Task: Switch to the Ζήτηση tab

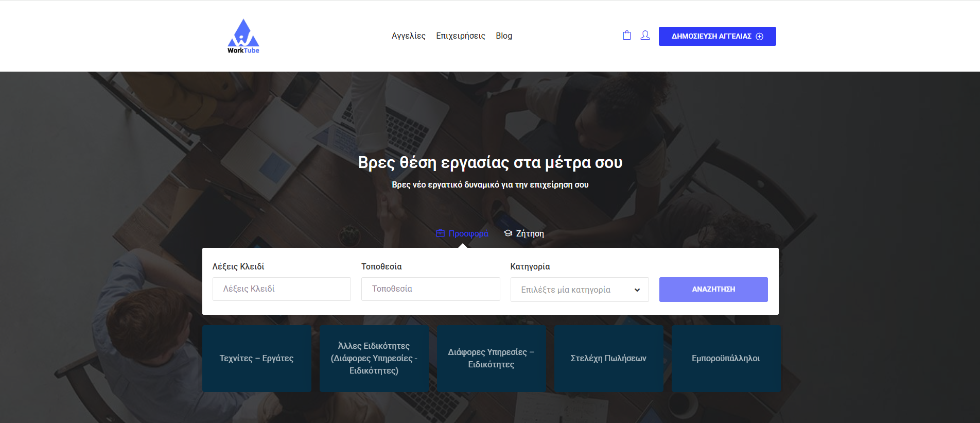Action: [530, 234]
